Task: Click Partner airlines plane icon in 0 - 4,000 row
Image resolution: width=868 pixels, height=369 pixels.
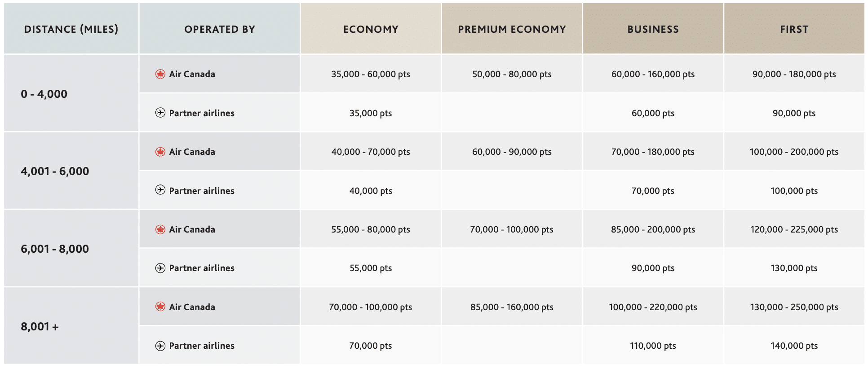Action: point(160,113)
